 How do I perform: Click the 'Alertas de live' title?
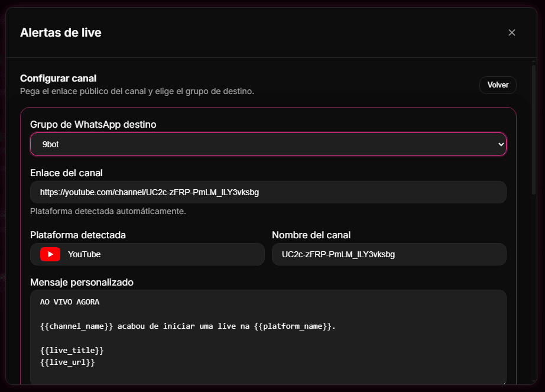click(x=61, y=33)
